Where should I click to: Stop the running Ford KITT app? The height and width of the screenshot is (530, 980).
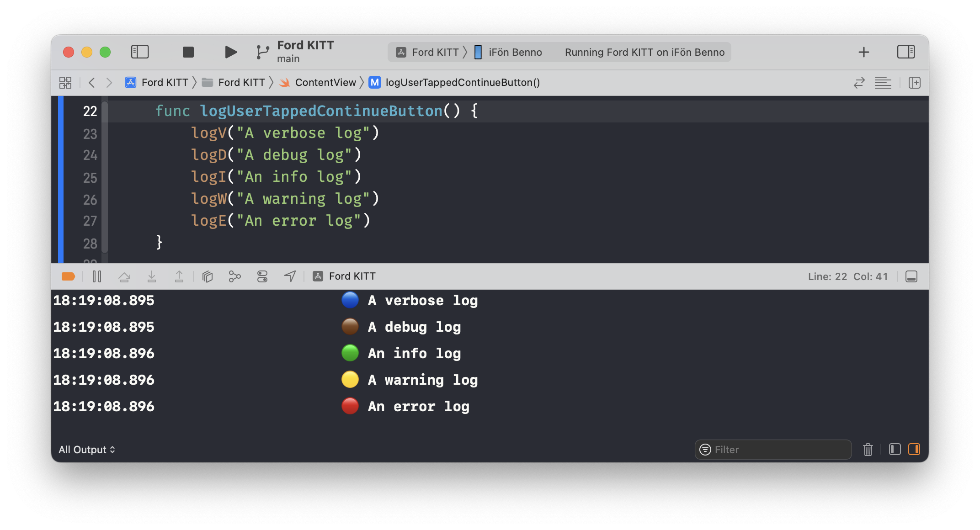tap(188, 52)
